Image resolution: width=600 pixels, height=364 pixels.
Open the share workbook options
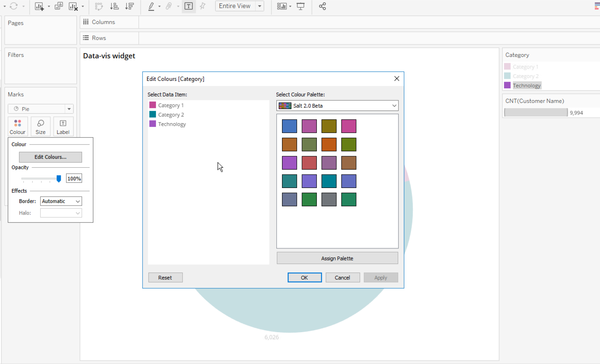click(x=322, y=6)
